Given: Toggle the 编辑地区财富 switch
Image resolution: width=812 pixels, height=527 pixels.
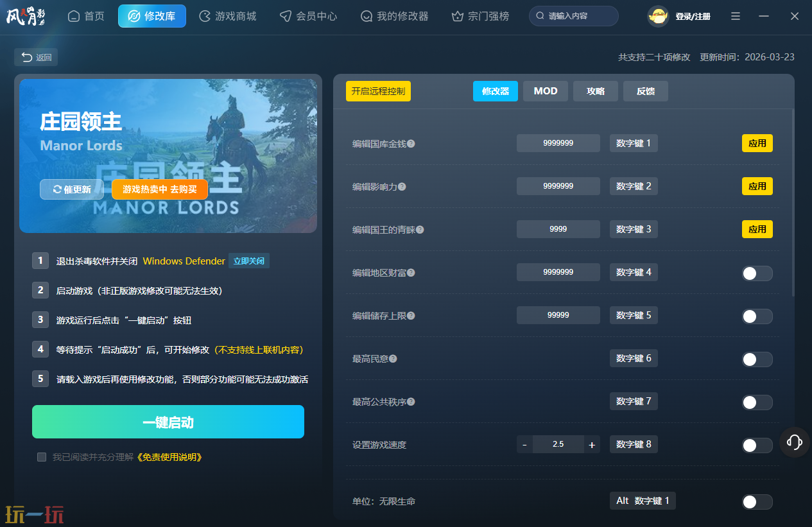Looking at the screenshot, I should (757, 273).
